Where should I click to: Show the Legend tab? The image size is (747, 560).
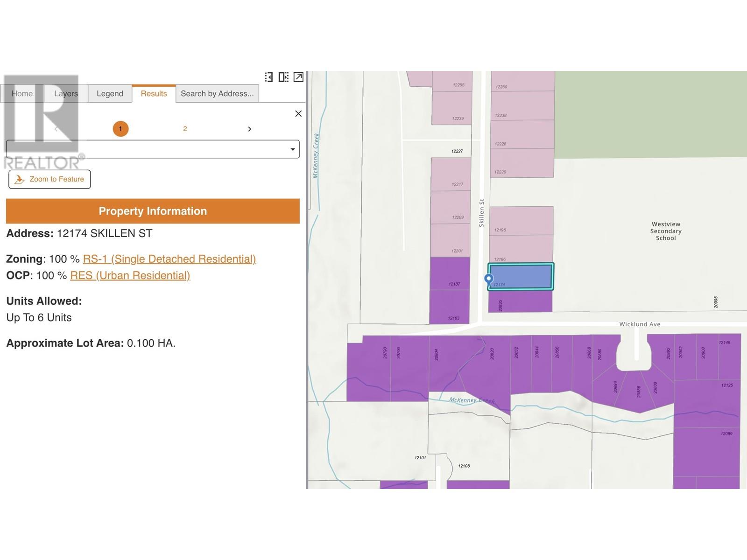point(110,93)
